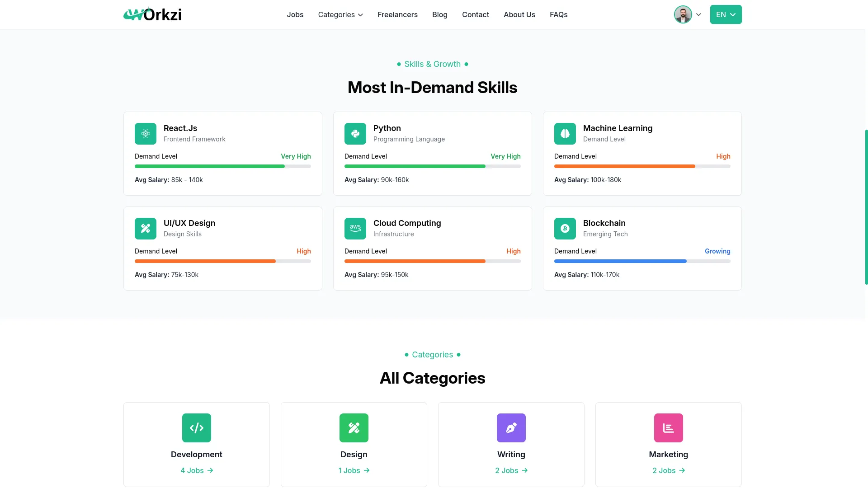Open 4 Jobs under Development
This screenshot has width=868, height=488.
coord(196,470)
